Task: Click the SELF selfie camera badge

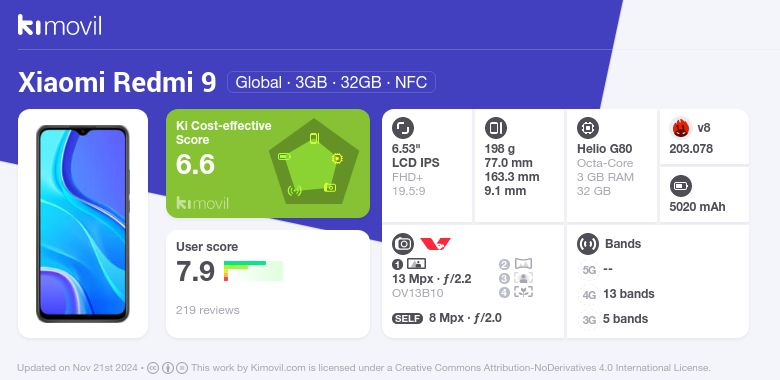Action: (407, 318)
